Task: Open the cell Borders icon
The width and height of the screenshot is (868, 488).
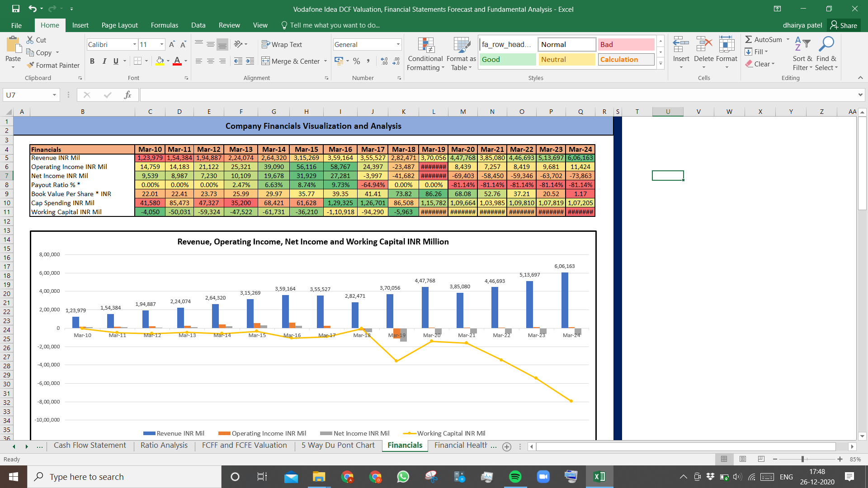Action: tap(138, 61)
